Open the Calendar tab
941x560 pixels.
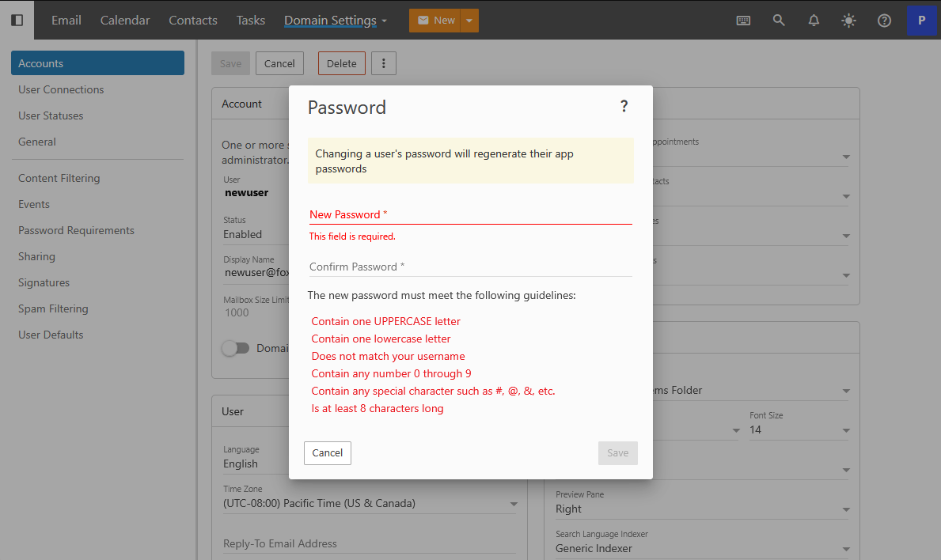tap(125, 21)
